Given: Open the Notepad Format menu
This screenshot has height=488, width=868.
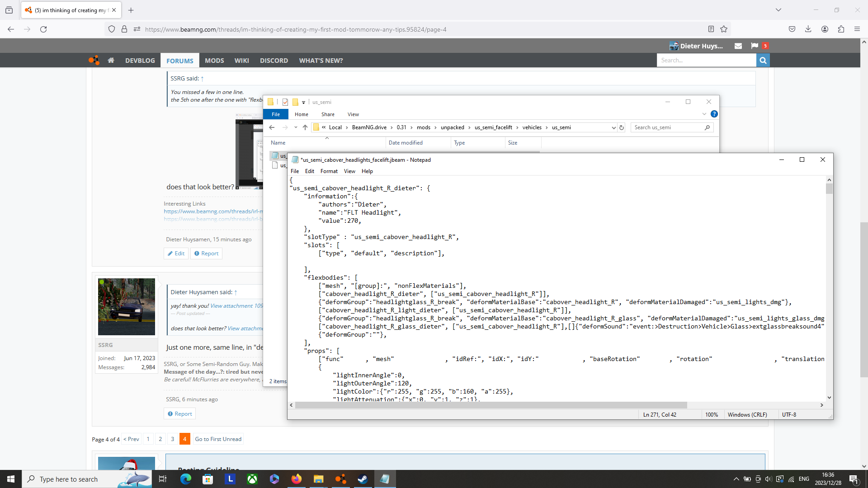Looking at the screenshot, I should pos(329,171).
